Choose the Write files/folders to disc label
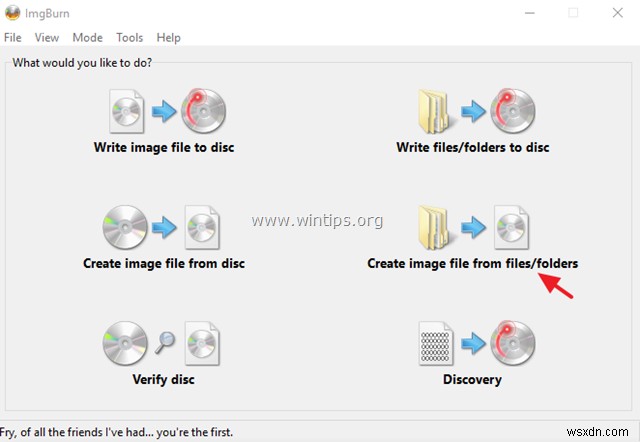Image resolution: width=640 pixels, height=442 pixels. click(x=473, y=147)
